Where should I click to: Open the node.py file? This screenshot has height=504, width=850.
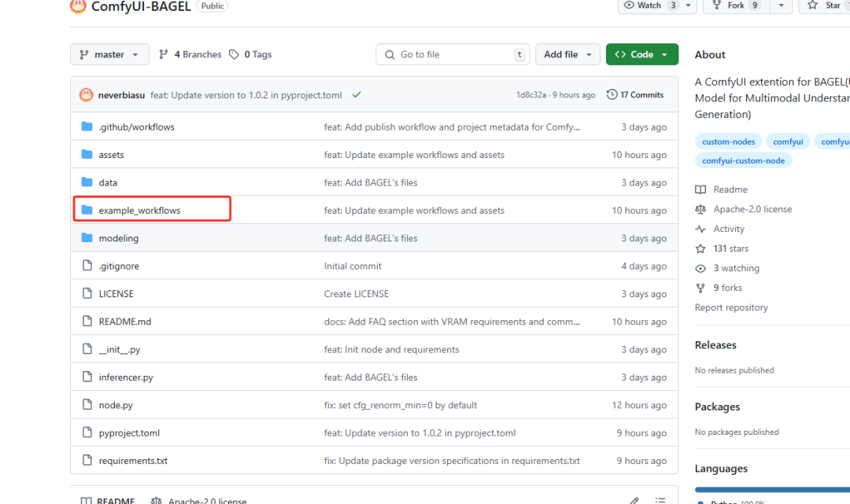coord(116,406)
